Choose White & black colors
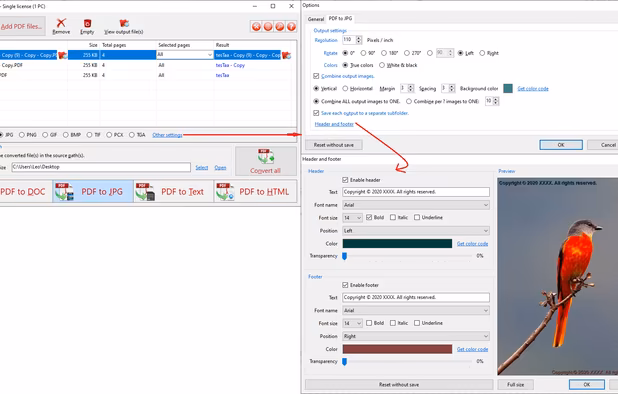 point(382,65)
